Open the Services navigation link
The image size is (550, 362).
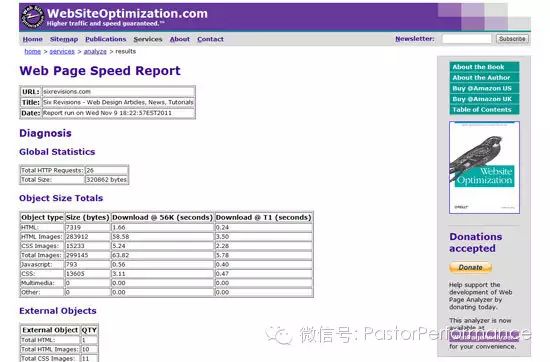coord(148,39)
